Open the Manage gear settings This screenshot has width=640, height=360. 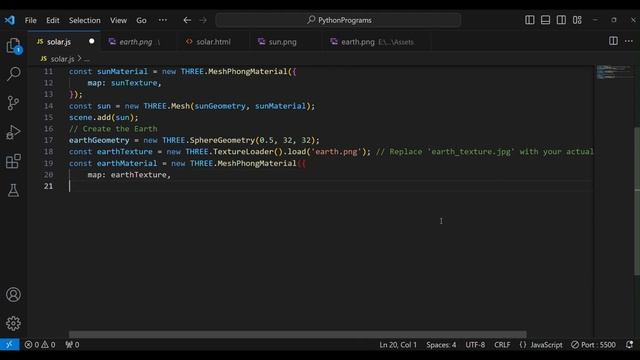[x=13, y=323]
